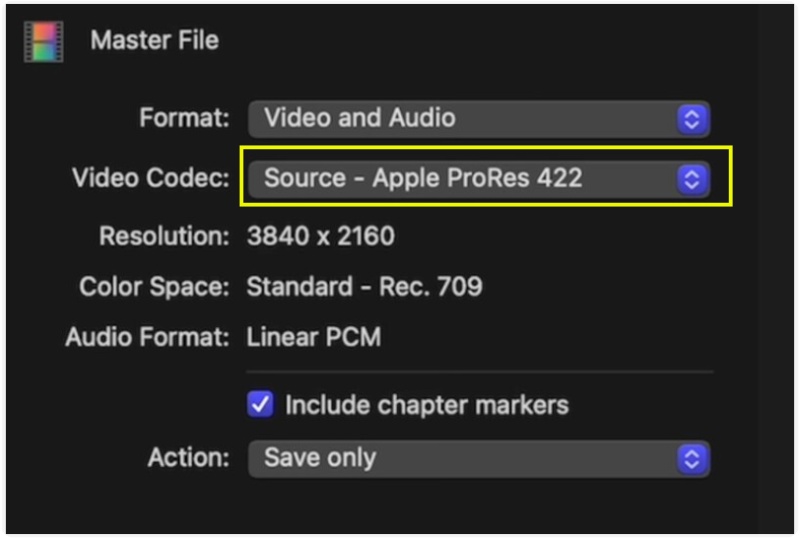Click the "Include chapter markers" label text
Screen dimensions: 800x538
click(x=427, y=405)
